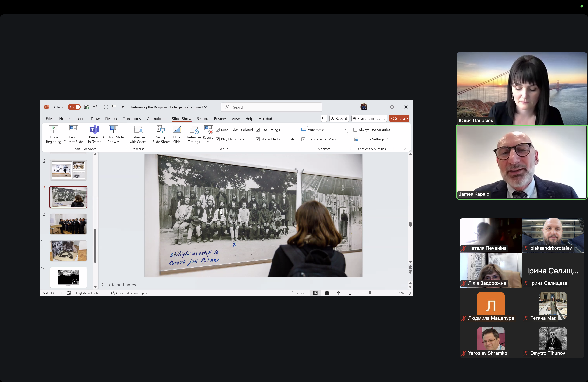588x382 pixels.
Task: Uncheck Keep Slides Updated
Action: click(218, 130)
